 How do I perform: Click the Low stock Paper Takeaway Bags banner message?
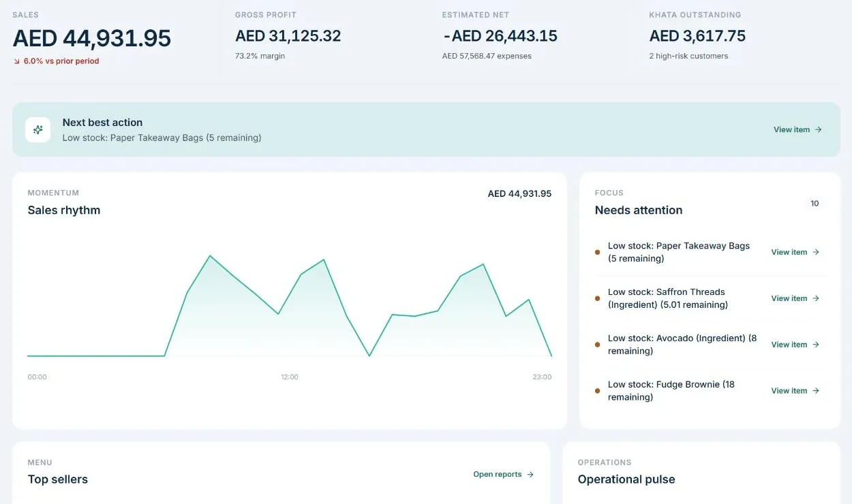[162, 138]
